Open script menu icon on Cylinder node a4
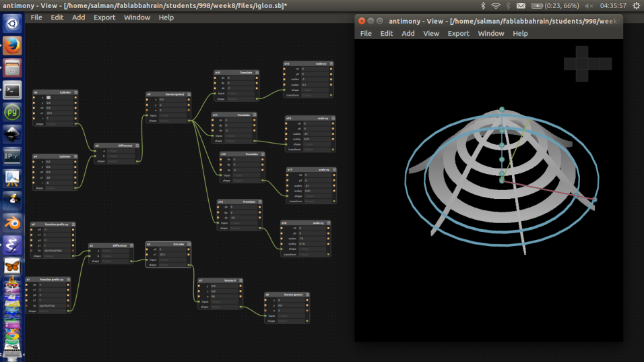Screen dimensions: 644x362 click(75, 156)
